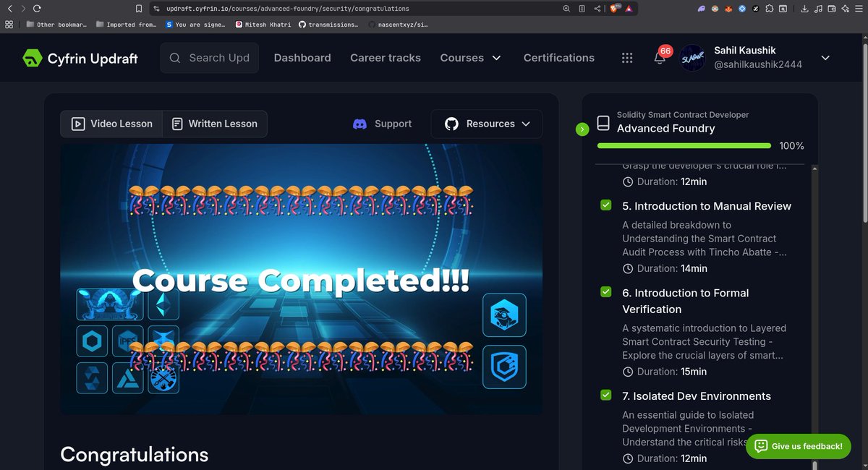Open the MetaMask fox extension
Screen dimensions: 868x470
pyautogui.click(x=728, y=9)
